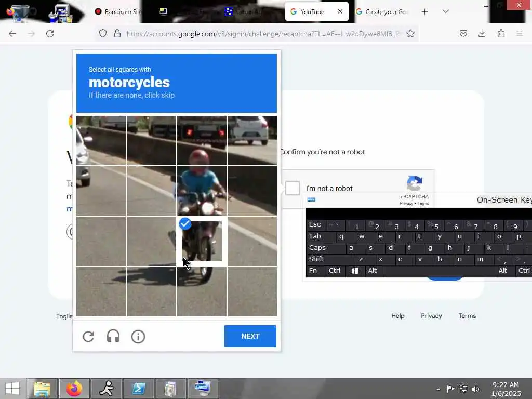Image resolution: width=532 pixels, height=399 pixels.
Task: Open the Help link in the page footer
Action: coord(397,316)
